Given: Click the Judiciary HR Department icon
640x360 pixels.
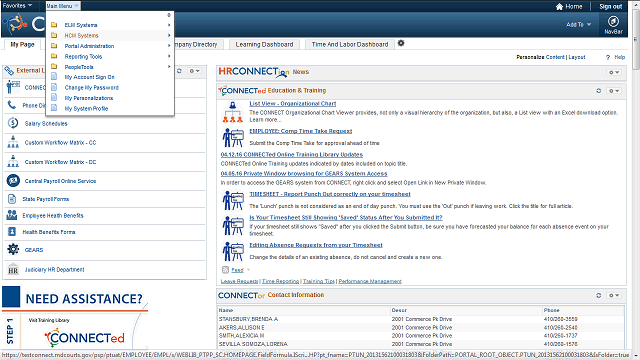Looking at the screenshot, I should [x=13, y=269].
